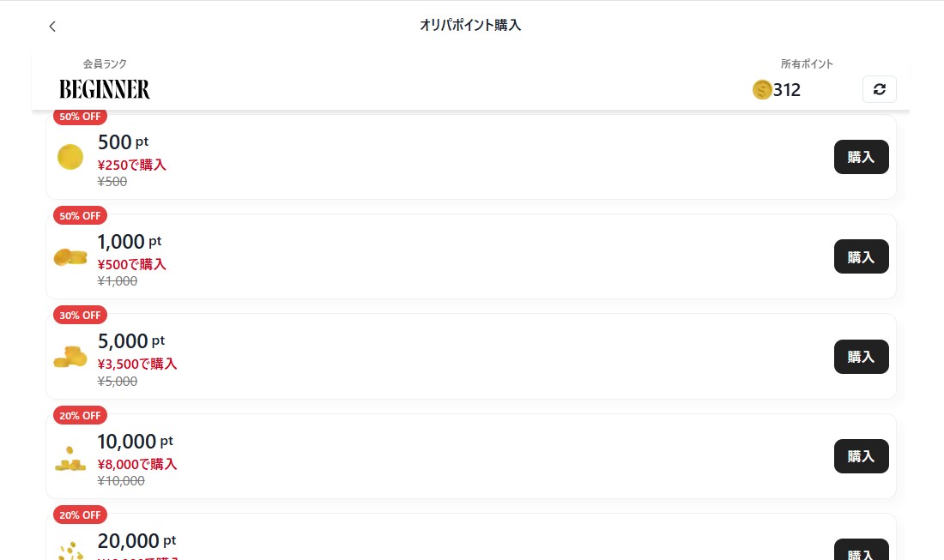Image resolution: width=944 pixels, height=560 pixels.
Task: Buy the 10,000 pt package
Action: (861, 456)
